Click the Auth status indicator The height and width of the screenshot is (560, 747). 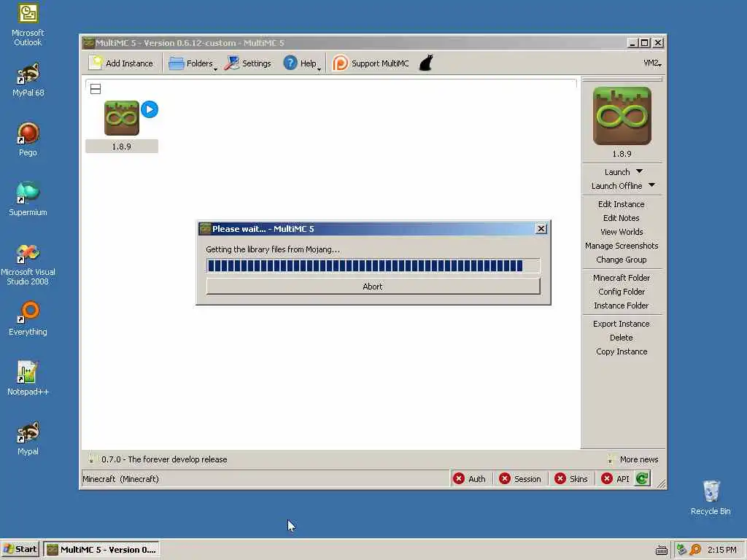tap(469, 479)
